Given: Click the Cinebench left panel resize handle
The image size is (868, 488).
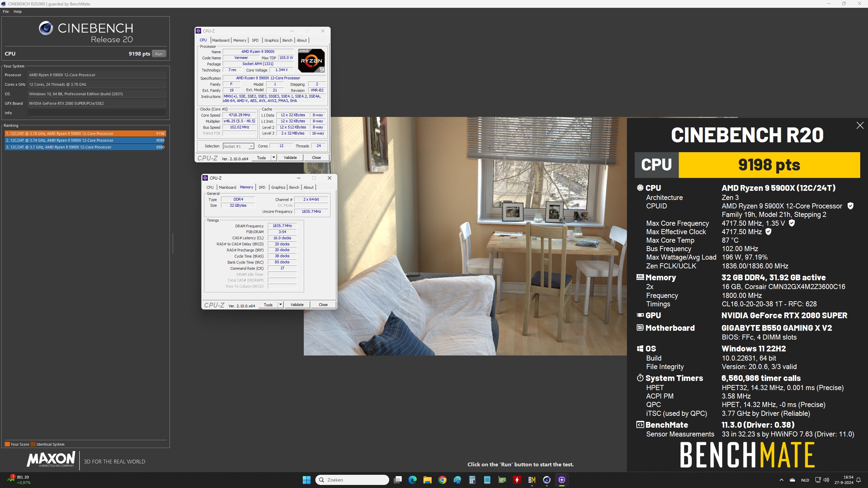Looking at the screenshot, I should (x=173, y=243).
